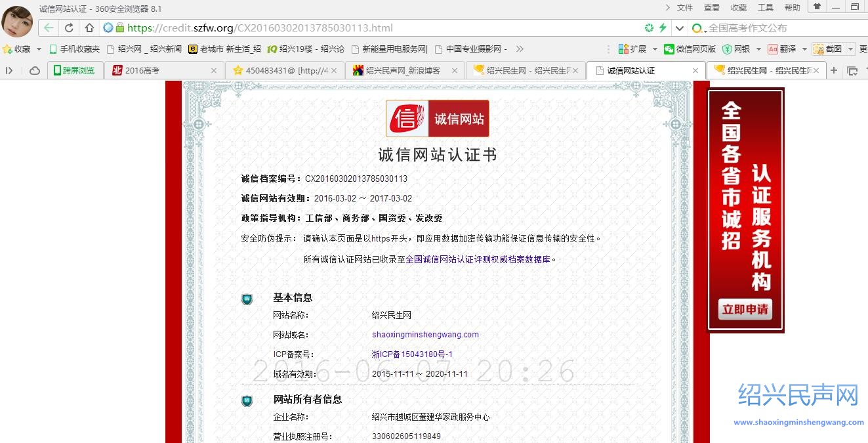This screenshot has width=868, height=443.
Task: Expand the 收藏 bookmarks dropdown arrow
Action: click(x=39, y=49)
